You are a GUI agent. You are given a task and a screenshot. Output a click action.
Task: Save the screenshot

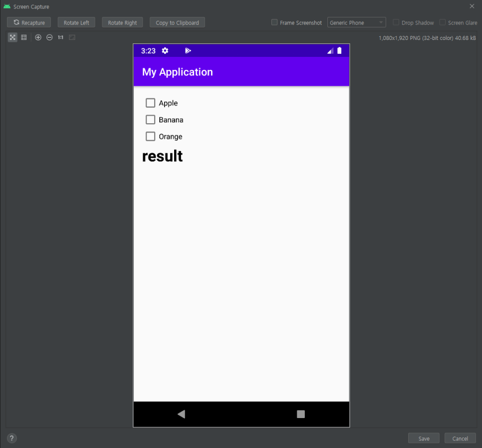[x=424, y=439]
